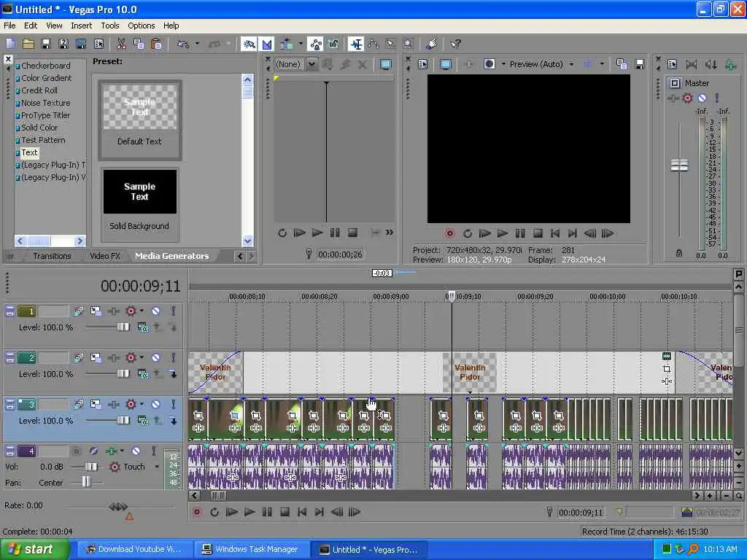Open Auto Ripple mode dropdown arrow
This screenshot has height=560, width=747.
301,44
